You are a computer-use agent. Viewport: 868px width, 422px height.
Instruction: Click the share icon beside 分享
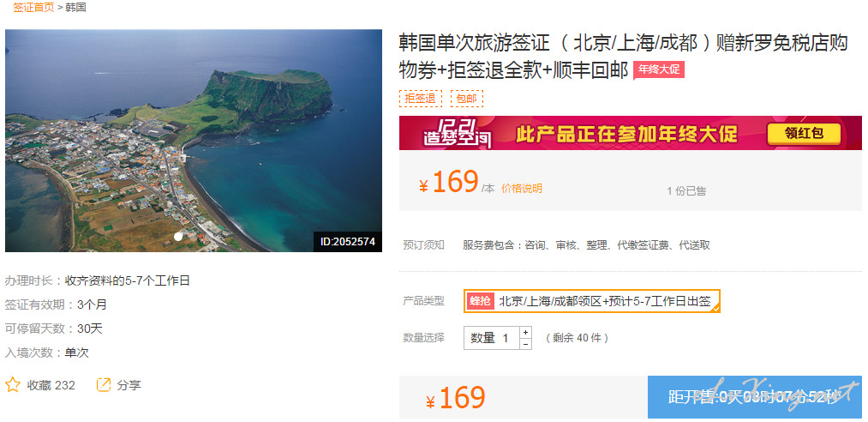click(104, 384)
